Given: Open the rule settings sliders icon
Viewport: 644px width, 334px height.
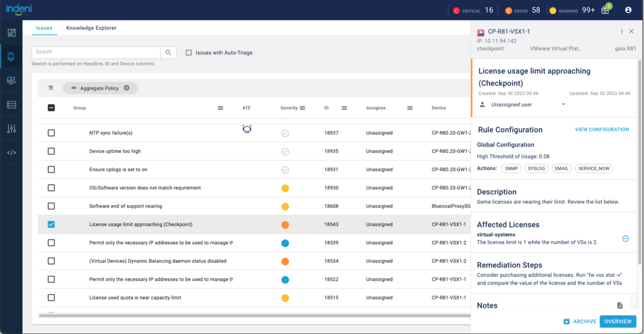Looking at the screenshot, I should click(x=11, y=128).
